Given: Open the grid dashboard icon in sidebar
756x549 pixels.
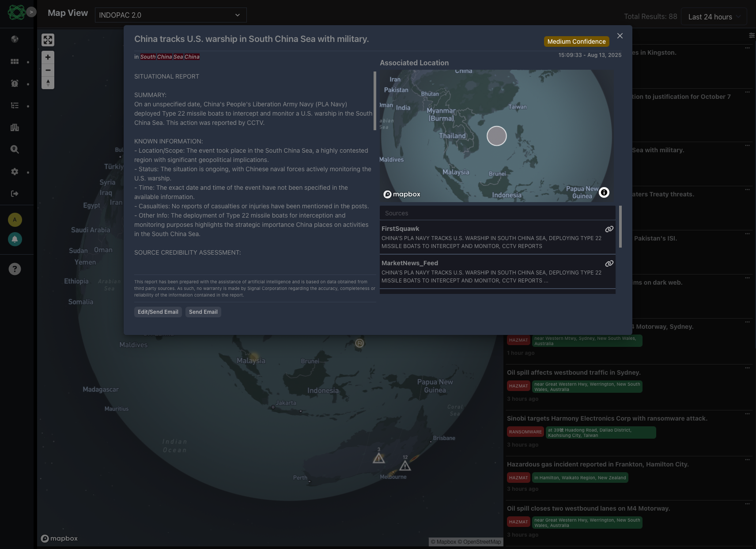Looking at the screenshot, I should (x=15, y=61).
